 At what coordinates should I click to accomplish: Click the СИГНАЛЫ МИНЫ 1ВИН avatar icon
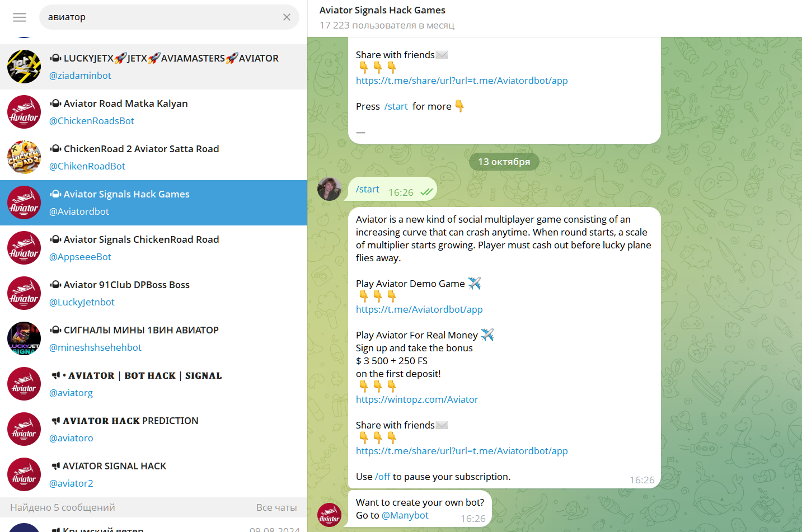pos(24,338)
